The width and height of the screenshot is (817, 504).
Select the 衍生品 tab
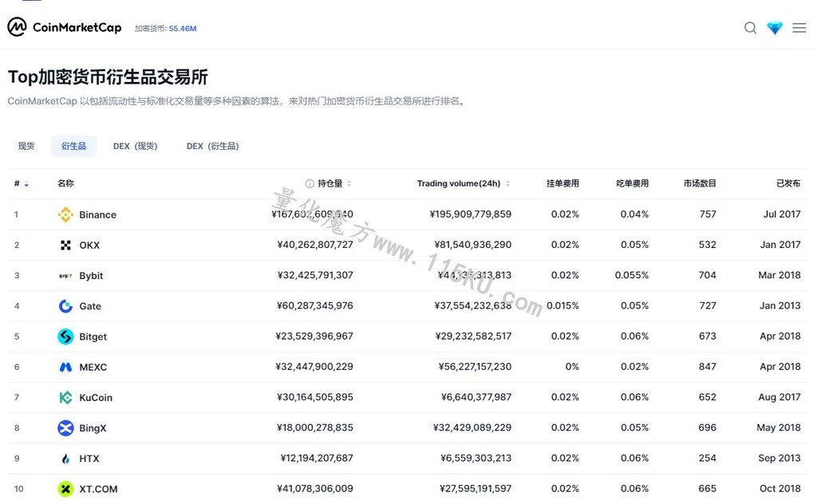pos(73,146)
